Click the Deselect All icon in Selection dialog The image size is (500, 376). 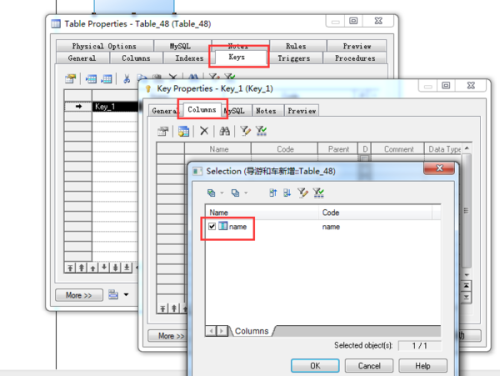pyautogui.click(x=235, y=193)
